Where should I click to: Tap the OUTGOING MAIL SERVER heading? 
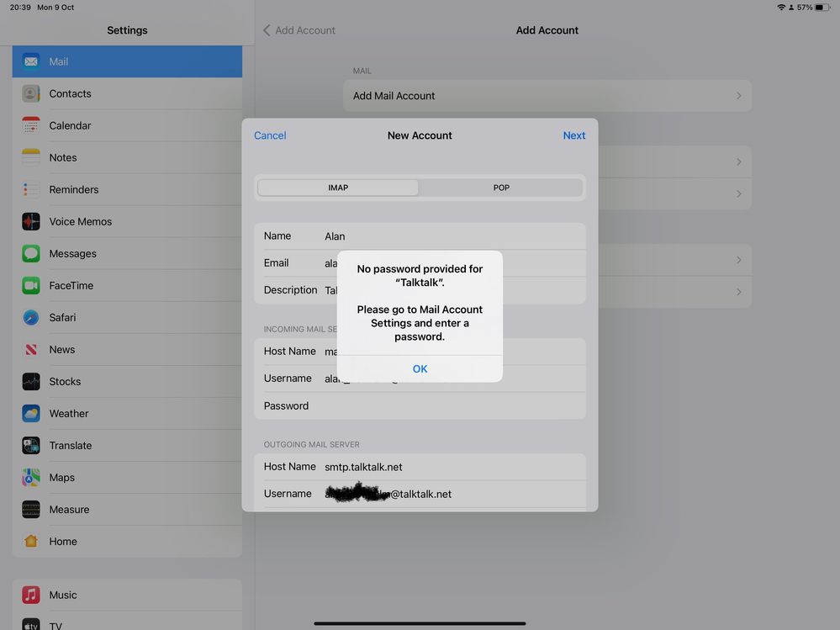click(x=311, y=445)
